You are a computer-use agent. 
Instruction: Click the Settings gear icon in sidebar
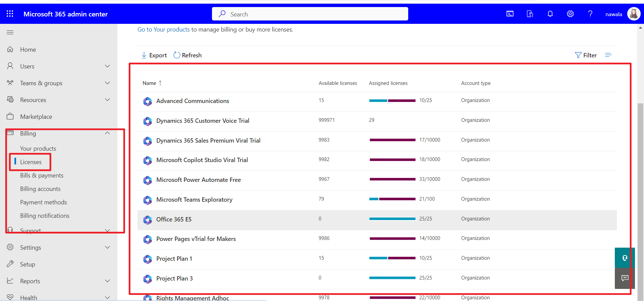coord(10,247)
